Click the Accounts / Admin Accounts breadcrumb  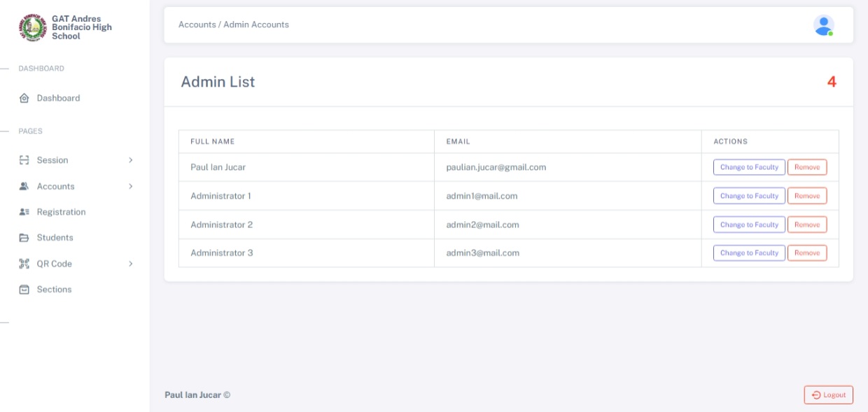234,24
